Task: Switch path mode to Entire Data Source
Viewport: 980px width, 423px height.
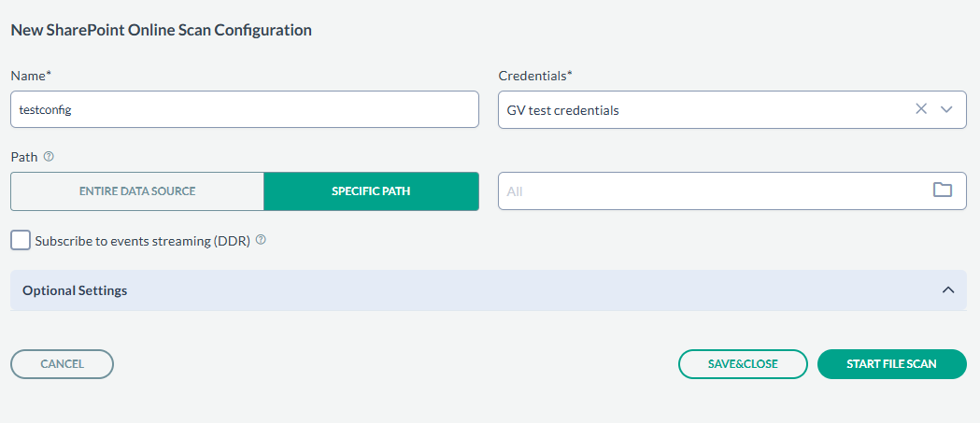Action: click(137, 191)
